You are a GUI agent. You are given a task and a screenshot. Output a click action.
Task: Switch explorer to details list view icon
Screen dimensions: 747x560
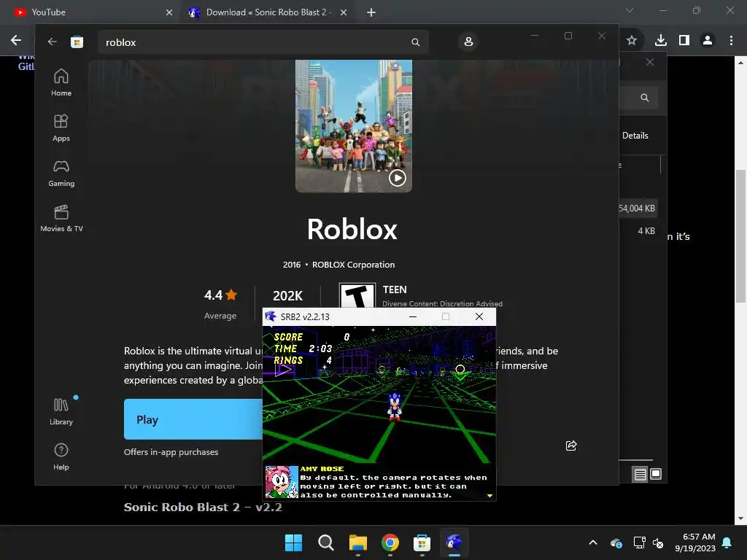tap(640, 474)
